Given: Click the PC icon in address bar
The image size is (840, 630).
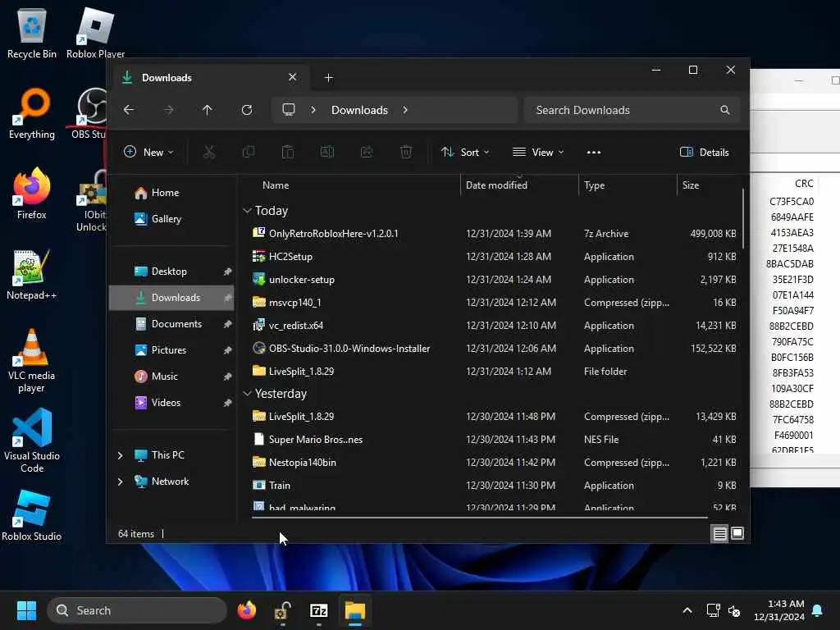Looking at the screenshot, I should [x=289, y=110].
